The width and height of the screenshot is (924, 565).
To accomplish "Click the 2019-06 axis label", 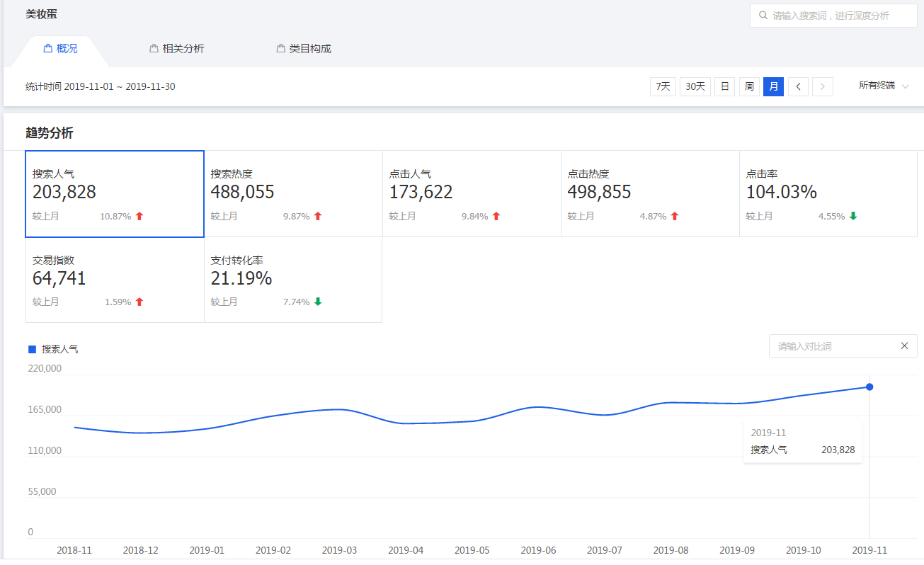I will tap(538, 549).
